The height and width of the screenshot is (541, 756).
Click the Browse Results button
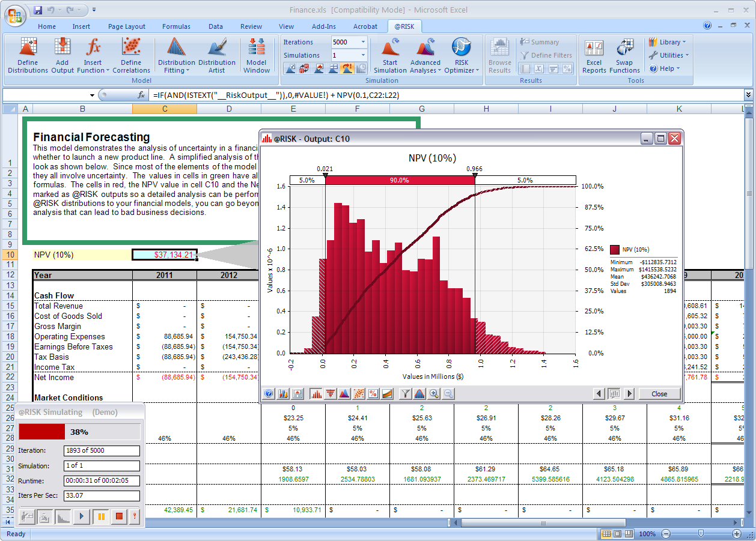500,55
